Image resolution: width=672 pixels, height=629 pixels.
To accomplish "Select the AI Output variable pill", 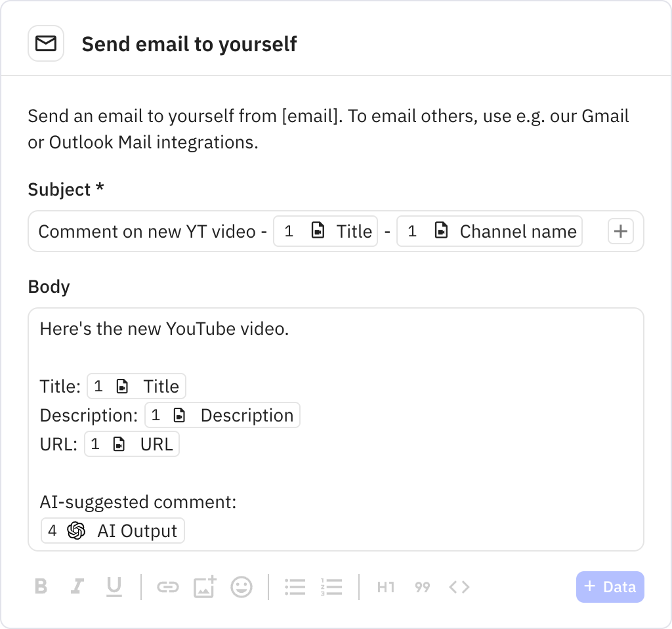I will [x=112, y=531].
